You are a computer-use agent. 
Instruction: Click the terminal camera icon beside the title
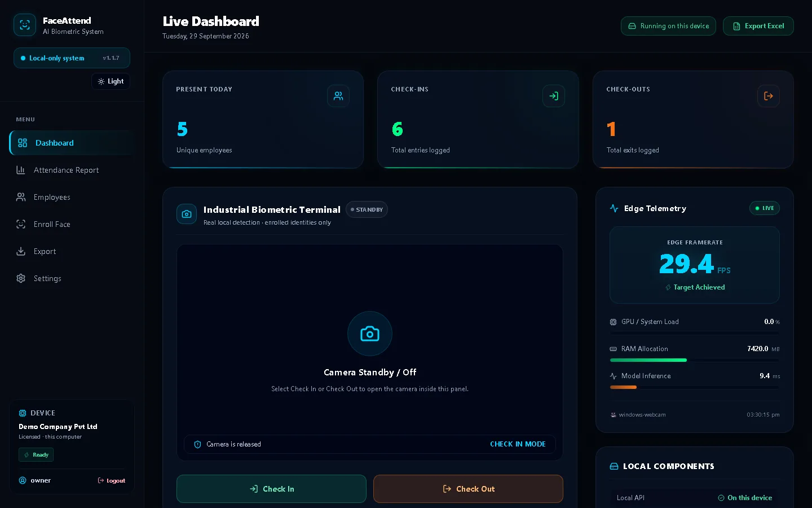[x=187, y=214]
